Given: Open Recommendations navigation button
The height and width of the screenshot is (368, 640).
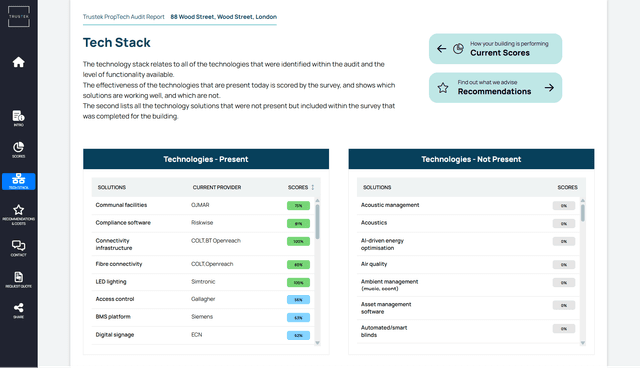Looking at the screenshot, I should tap(495, 87).
